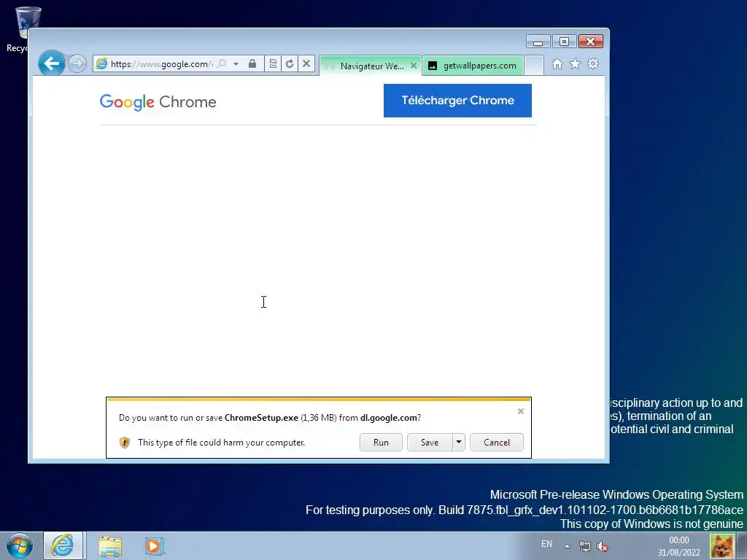Click the Show desktop button
This screenshot has width=747, height=560.
(742, 545)
